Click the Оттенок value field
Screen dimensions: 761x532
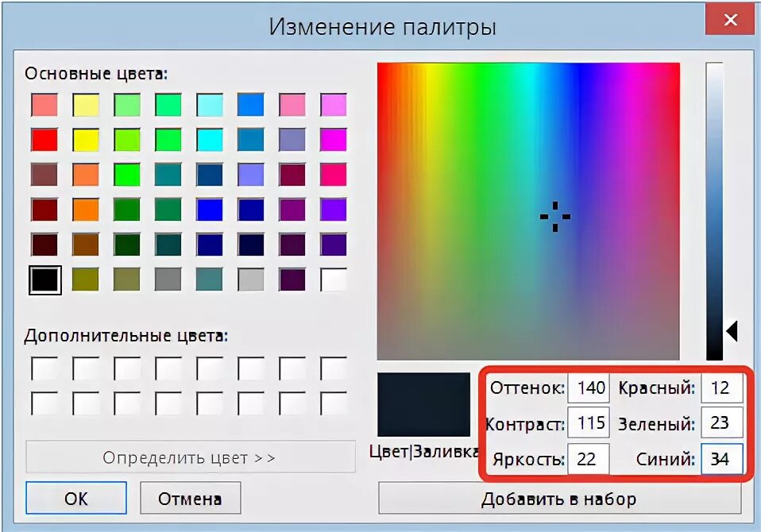589,388
